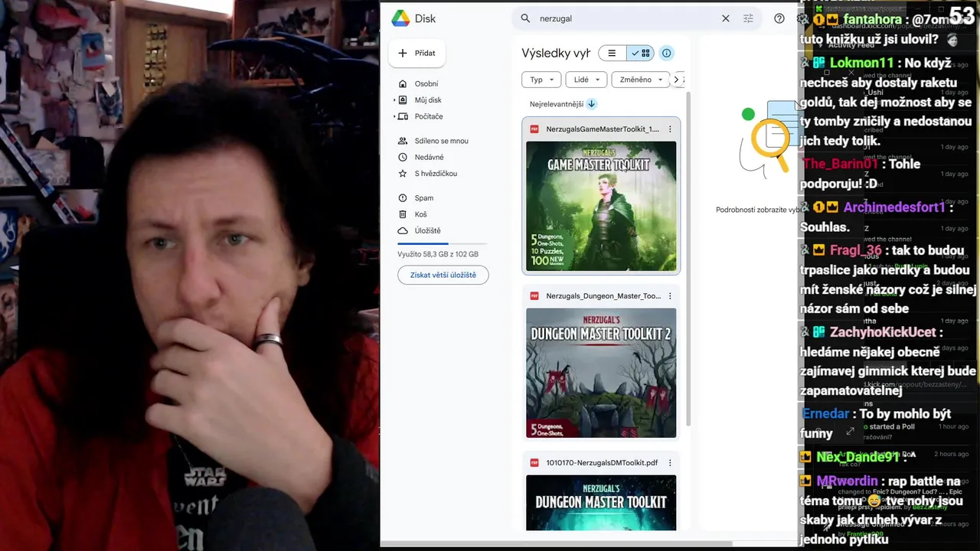
Task: Select the Game Master Toolkit thumbnail
Action: [601, 206]
